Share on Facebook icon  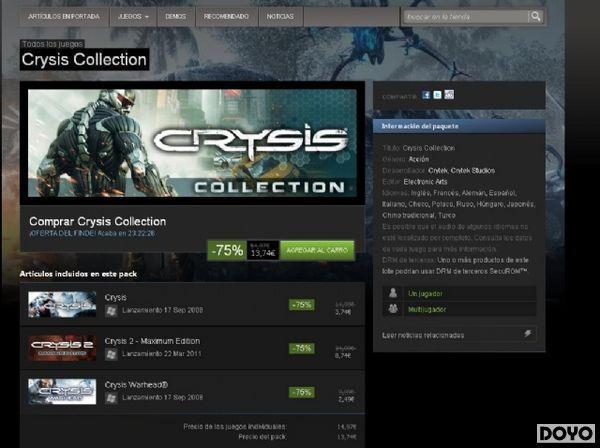coord(426,95)
